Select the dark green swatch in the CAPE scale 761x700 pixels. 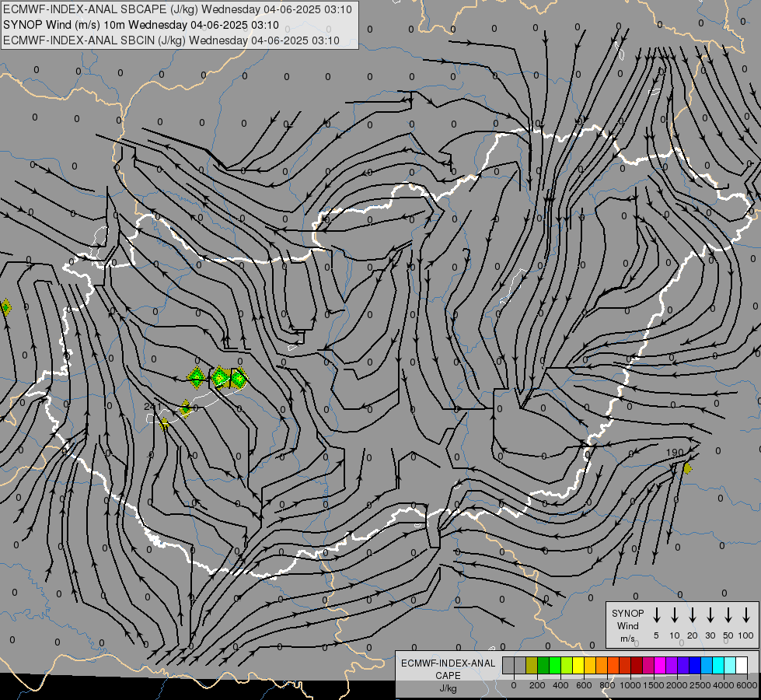click(x=543, y=666)
